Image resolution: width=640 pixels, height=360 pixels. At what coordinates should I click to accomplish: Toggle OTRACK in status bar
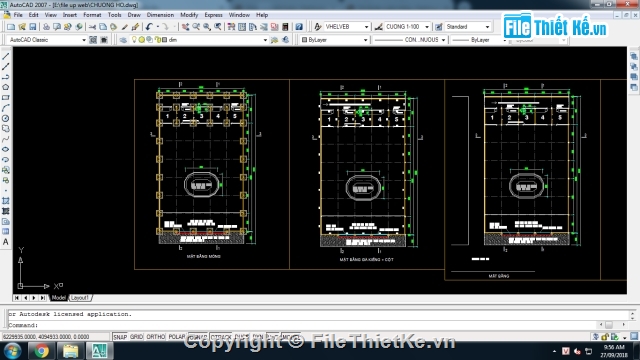coord(221,337)
